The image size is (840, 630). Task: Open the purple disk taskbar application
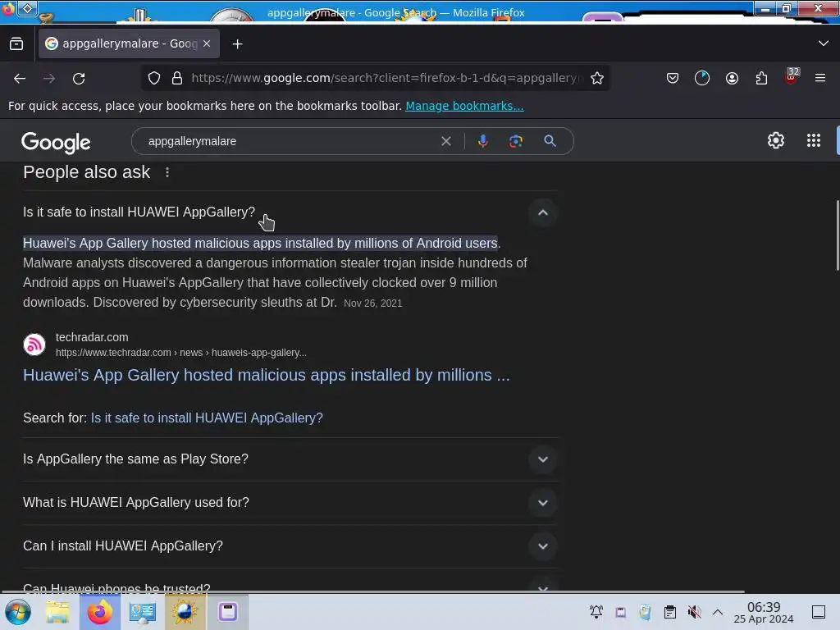click(228, 612)
